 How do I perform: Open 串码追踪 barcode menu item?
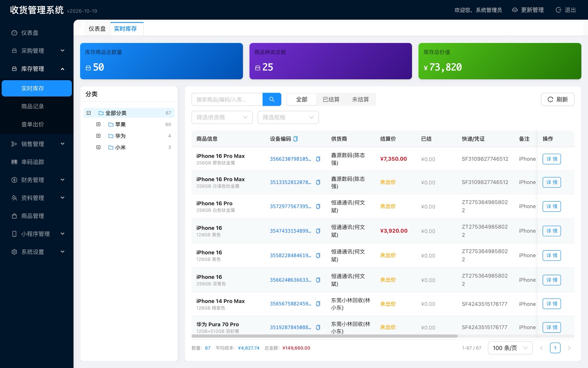[37, 162]
